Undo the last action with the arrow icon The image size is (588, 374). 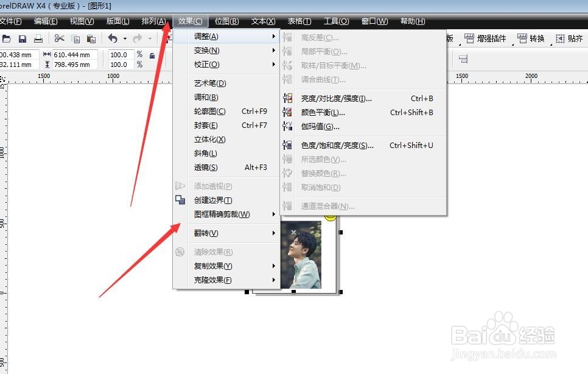click(113, 38)
